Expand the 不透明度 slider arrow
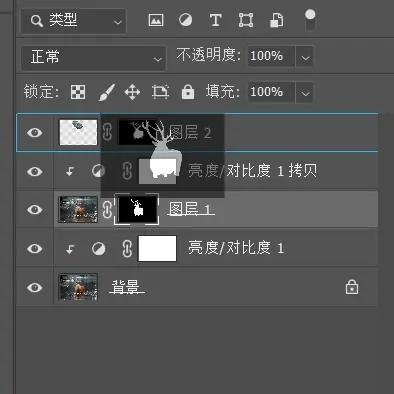Image resolution: width=394 pixels, height=394 pixels. tap(305, 57)
